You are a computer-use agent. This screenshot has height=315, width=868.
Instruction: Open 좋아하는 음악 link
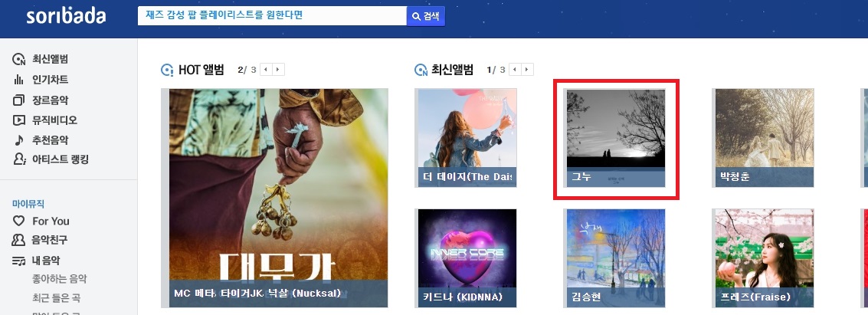(x=59, y=279)
